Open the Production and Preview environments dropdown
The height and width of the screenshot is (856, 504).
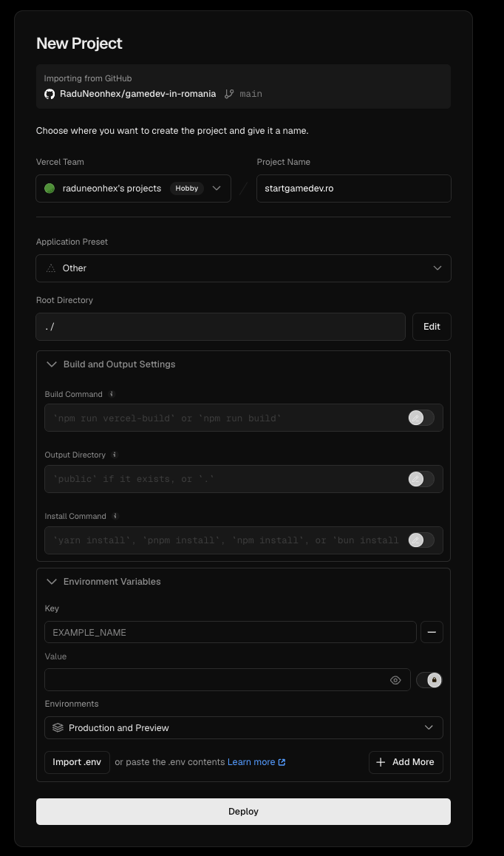coord(244,727)
